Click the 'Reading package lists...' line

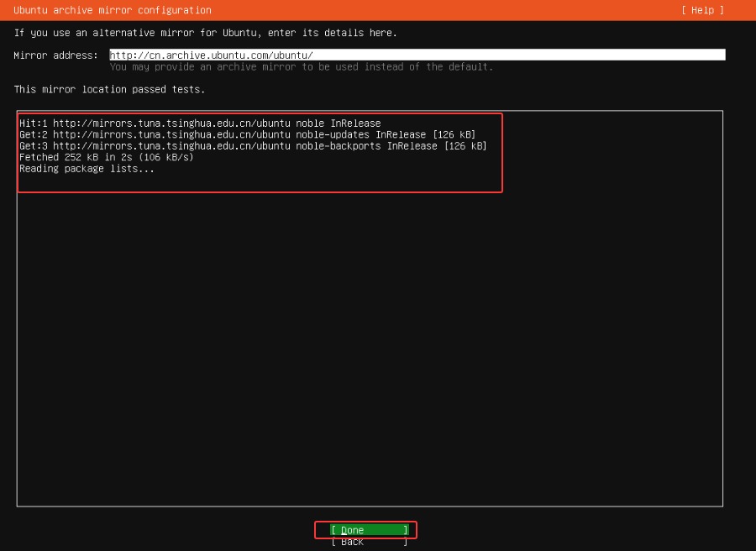[x=87, y=168]
